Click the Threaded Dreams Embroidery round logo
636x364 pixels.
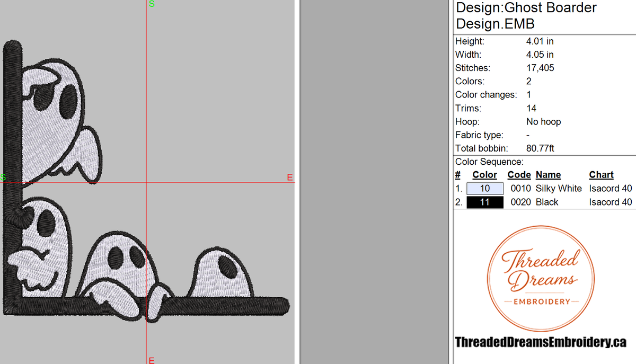pyautogui.click(x=540, y=278)
